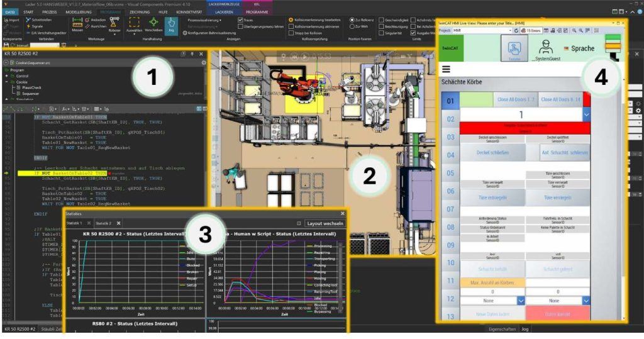
Task: Refresh the TwinCAT HMI live view
Action: tap(516, 30)
